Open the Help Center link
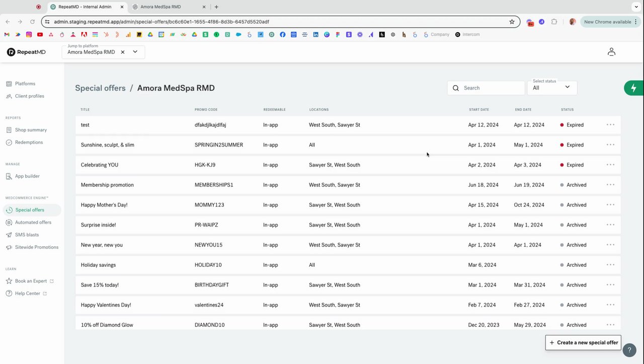 click(26, 294)
